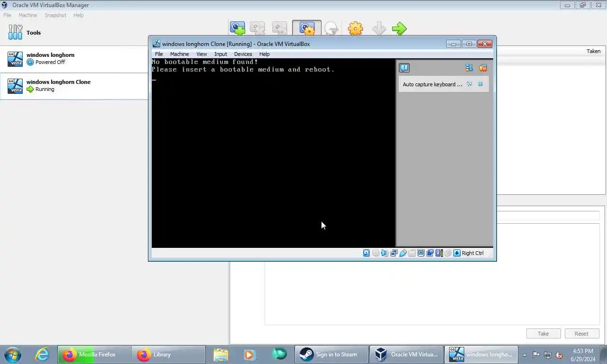607x364 pixels.
Task: Click the Take snapshot toolbar icon in Manager
Action: pyautogui.click(x=238, y=28)
